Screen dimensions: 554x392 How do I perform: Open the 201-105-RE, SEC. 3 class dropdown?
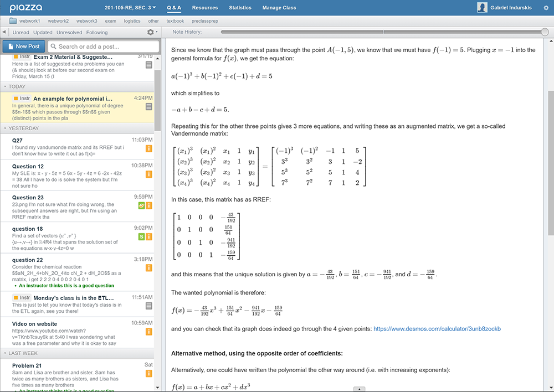click(x=130, y=8)
